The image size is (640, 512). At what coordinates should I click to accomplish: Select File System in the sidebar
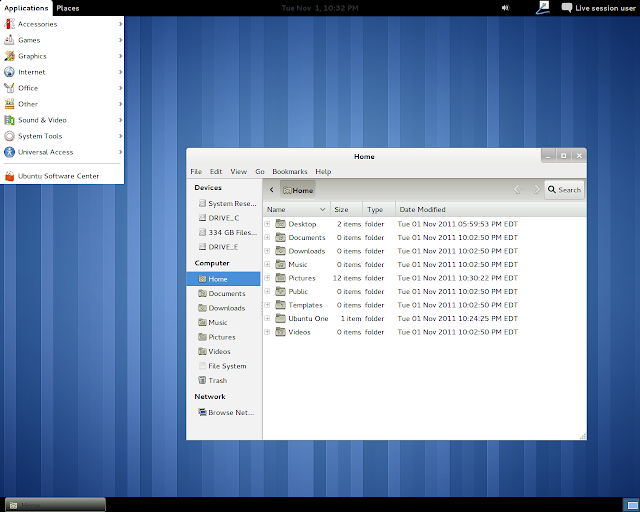(224, 366)
